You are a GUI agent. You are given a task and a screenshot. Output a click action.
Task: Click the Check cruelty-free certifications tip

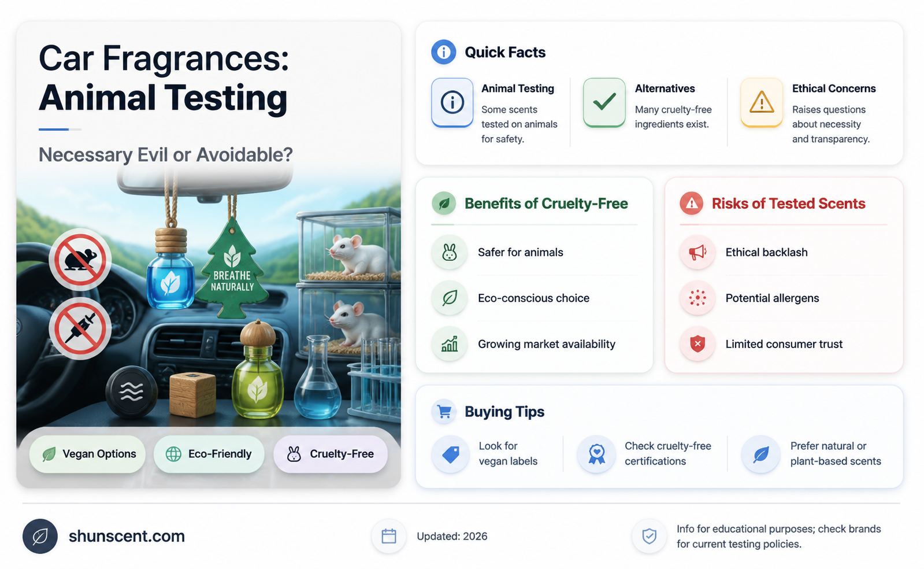click(667, 454)
